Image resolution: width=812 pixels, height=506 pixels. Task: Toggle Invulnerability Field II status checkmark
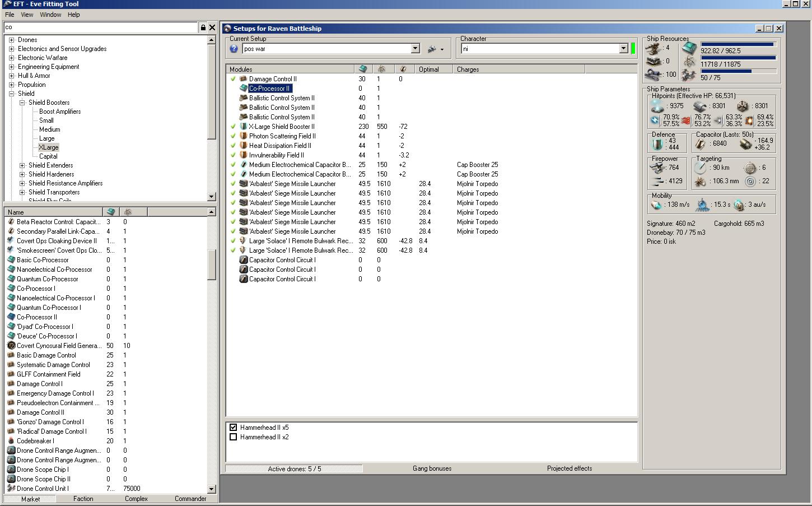(x=233, y=155)
